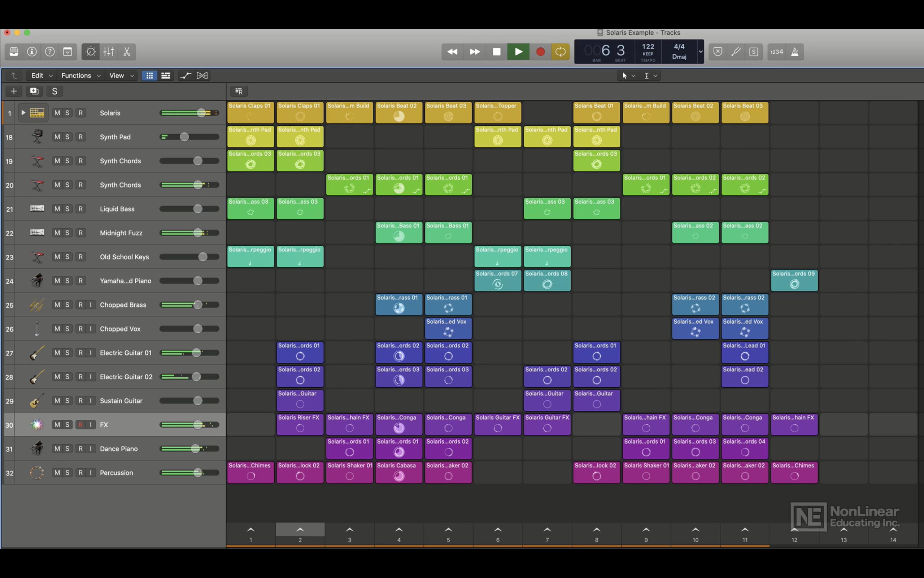Click the Solo S toolbar icon

[754, 52]
